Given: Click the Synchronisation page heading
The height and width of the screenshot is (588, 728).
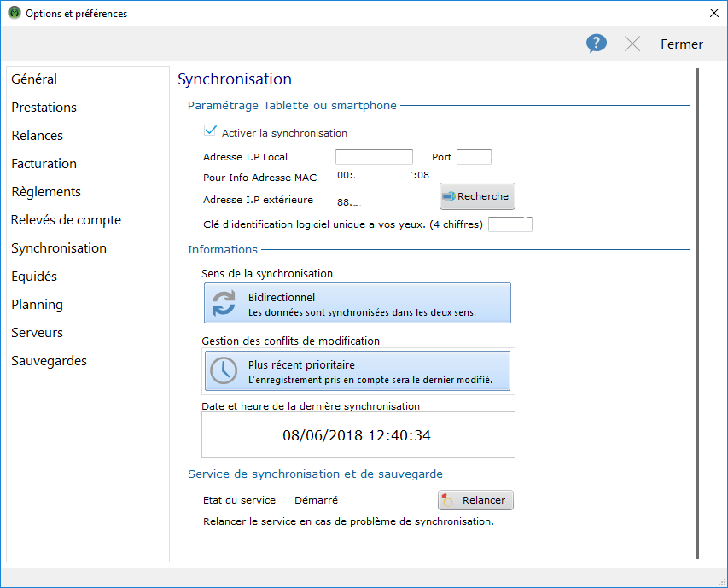Looking at the screenshot, I should 235,79.
